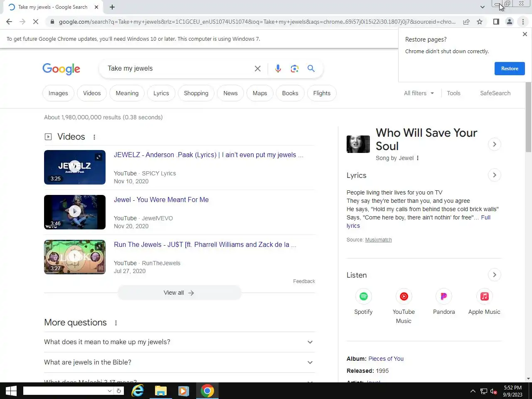This screenshot has width=532, height=399.
Task: Close the Take my jewels tab
Action: coord(96,7)
